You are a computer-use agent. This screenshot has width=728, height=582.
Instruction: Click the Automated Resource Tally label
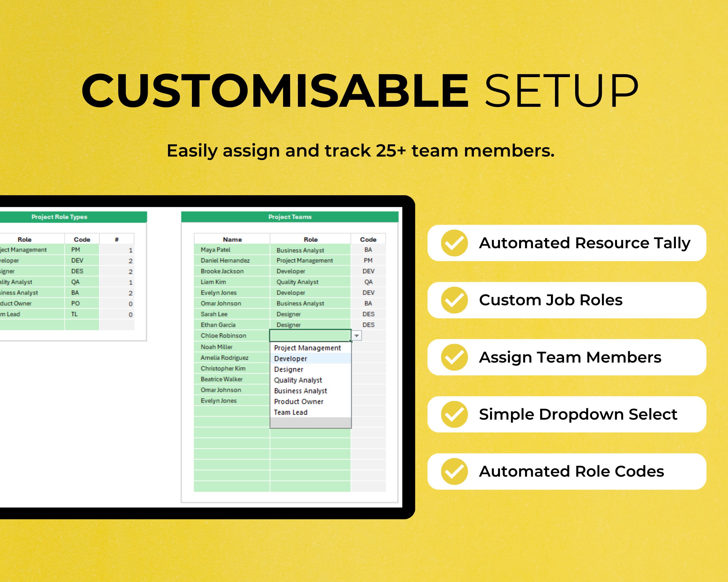click(x=584, y=243)
